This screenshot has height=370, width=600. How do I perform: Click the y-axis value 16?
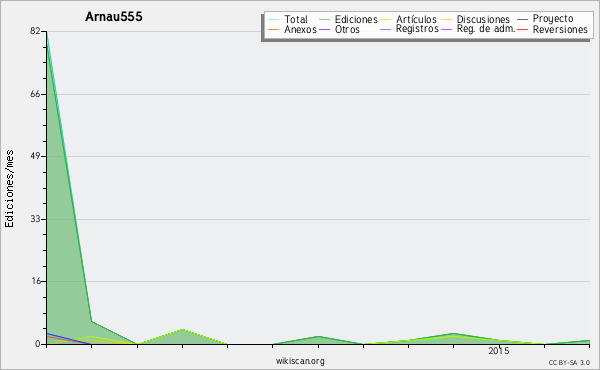(35, 281)
